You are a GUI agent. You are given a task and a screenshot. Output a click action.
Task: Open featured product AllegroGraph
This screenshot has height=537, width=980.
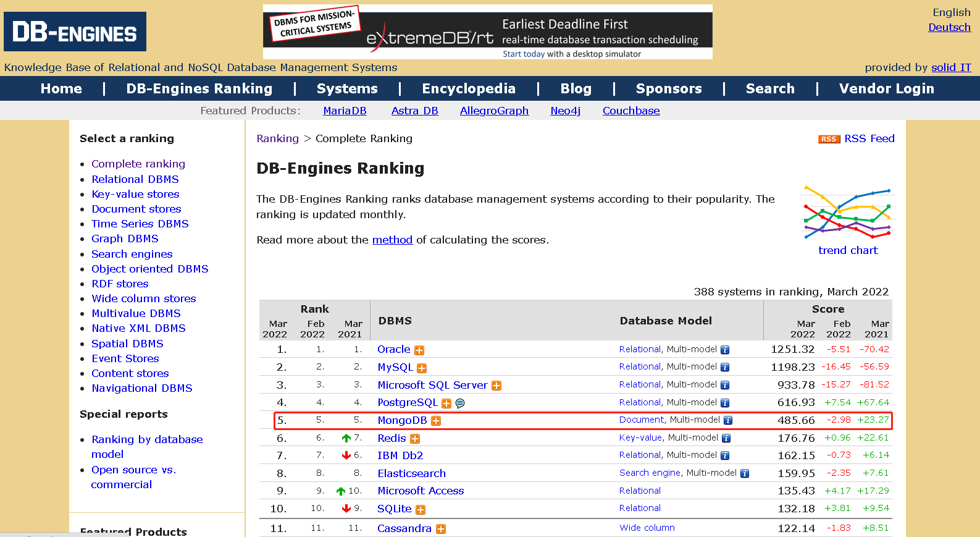(494, 111)
